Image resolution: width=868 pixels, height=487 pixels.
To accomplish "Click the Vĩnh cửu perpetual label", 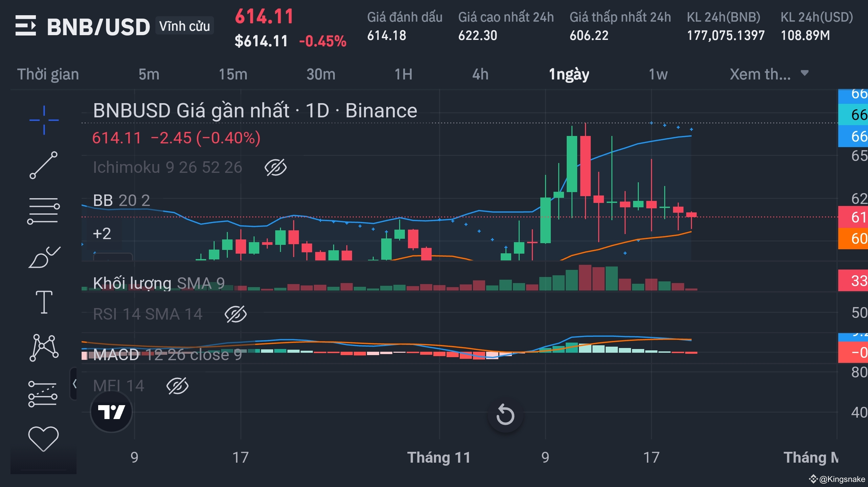I will point(185,26).
